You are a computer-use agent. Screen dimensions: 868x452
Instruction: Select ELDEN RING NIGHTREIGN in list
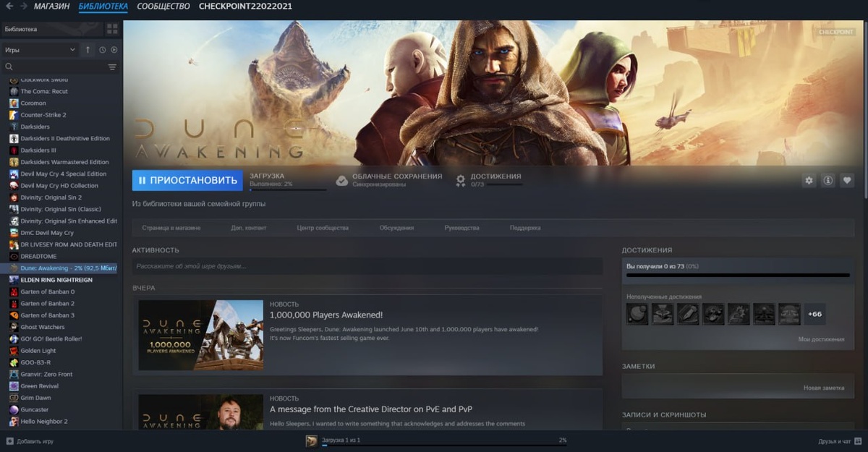(56, 280)
